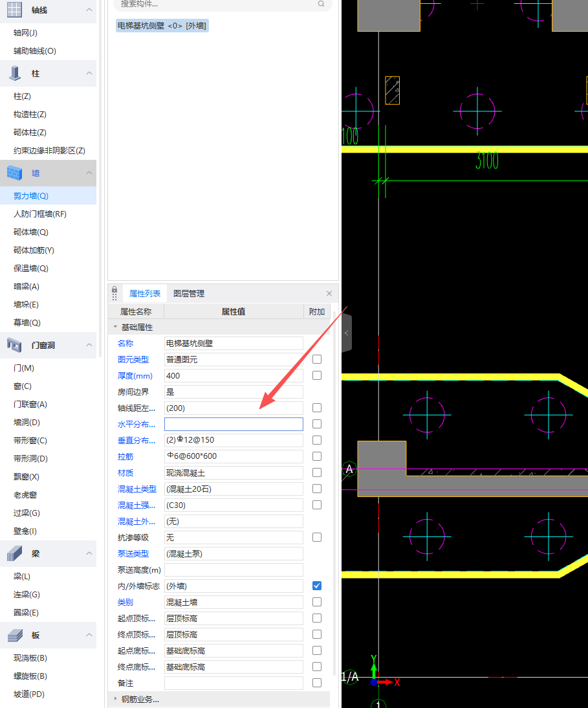Collapse the 门窗洞 section
The width and height of the screenshot is (588, 708).
[89, 345]
